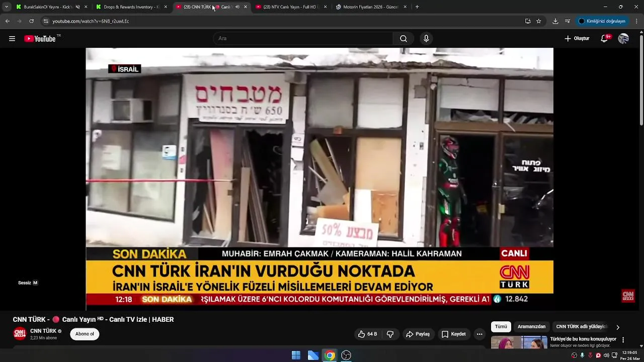Start voice search with the microphone icon

pos(426,39)
